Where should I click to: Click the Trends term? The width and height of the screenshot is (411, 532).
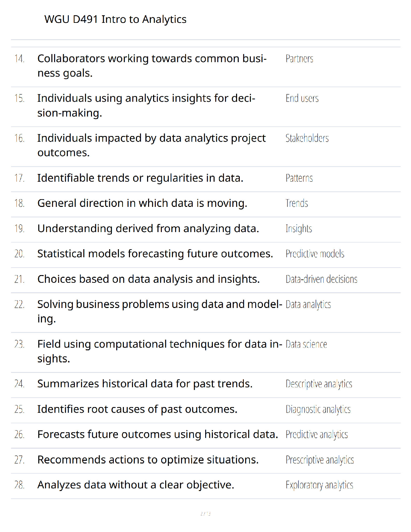tap(296, 203)
